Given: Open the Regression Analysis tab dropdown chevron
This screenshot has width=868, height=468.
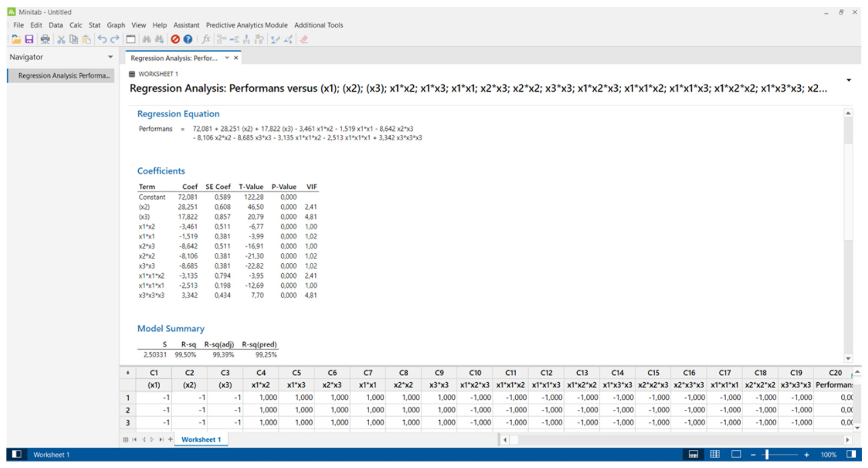Looking at the screenshot, I should (x=227, y=58).
